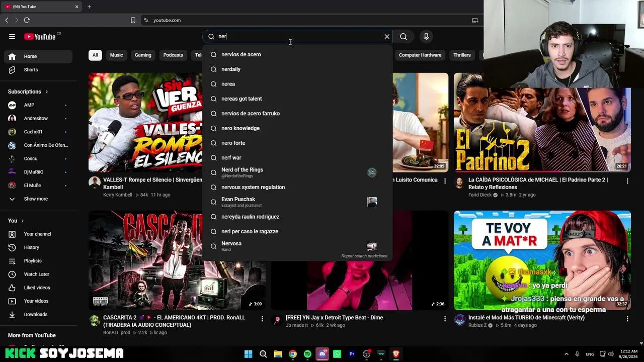Expand the Subscriptions section chevron
Screen dimensions: 644x362
click(47, 92)
